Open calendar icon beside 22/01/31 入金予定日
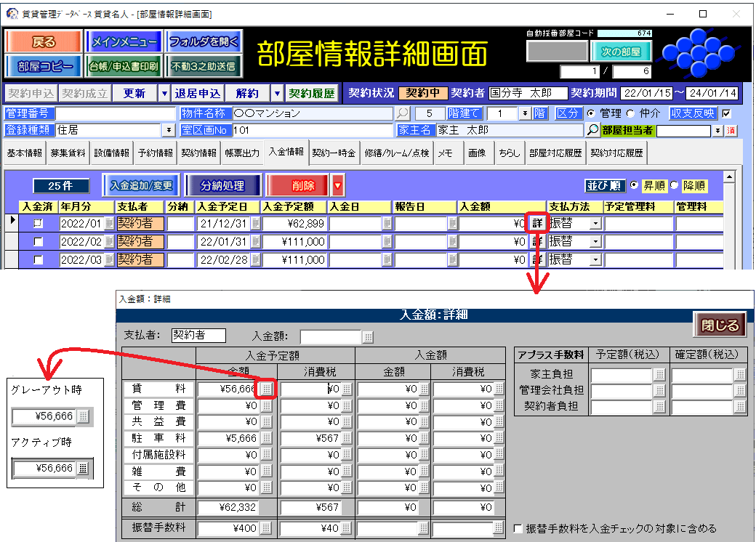This screenshot has height=542, width=756. click(x=254, y=241)
